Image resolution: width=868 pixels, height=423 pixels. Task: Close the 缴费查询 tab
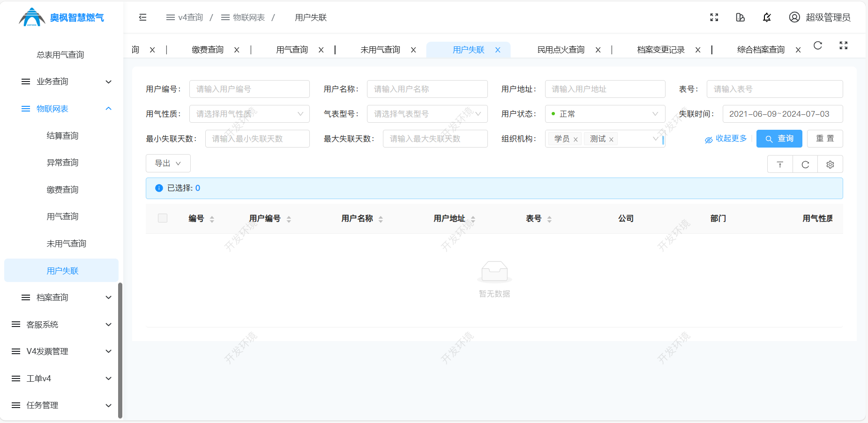[237, 50]
